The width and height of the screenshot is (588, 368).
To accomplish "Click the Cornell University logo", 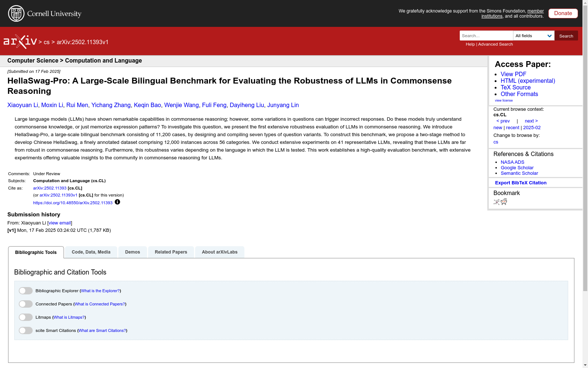I will click(45, 14).
